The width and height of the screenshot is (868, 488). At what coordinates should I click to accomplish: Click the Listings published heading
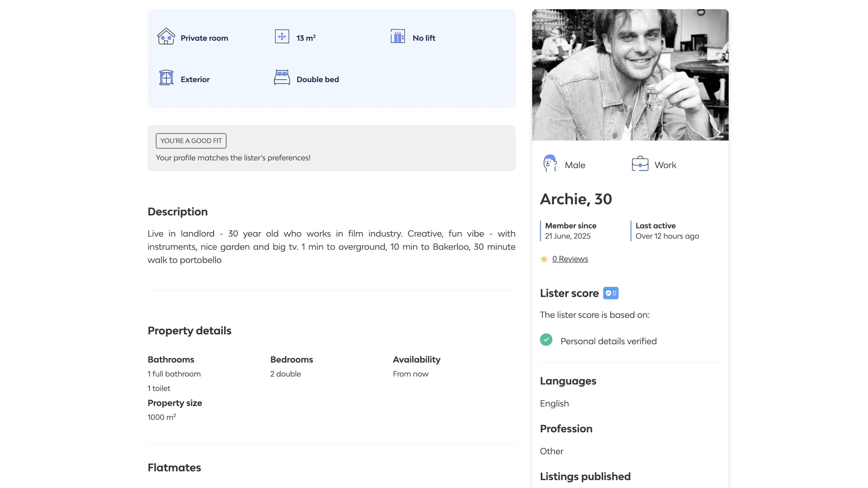(585, 476)
